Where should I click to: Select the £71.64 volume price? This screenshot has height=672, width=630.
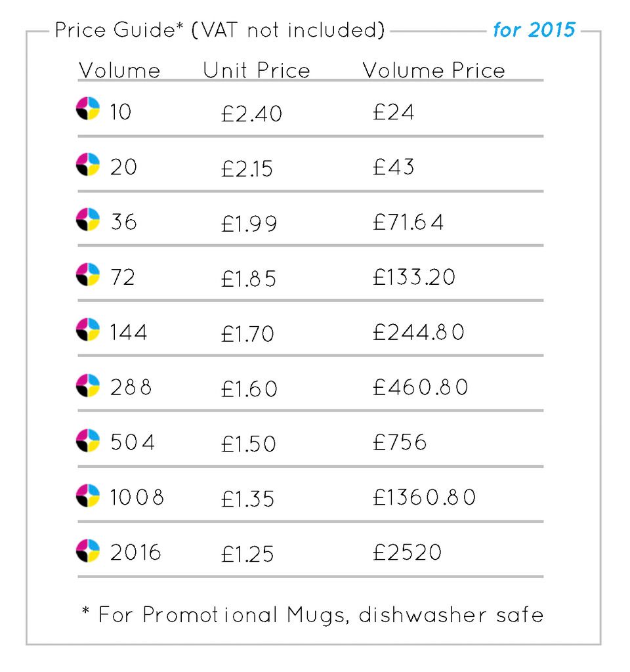point(408,222)
